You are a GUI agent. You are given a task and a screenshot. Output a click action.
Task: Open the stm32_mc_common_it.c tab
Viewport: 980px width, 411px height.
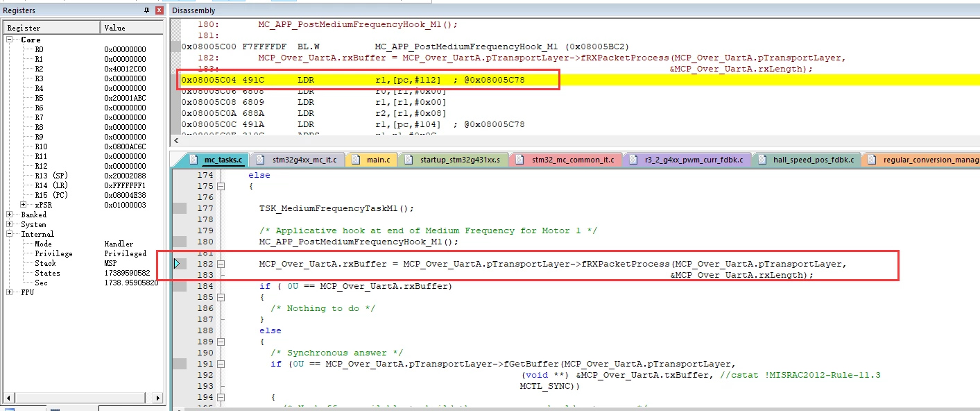pos(566,160)
